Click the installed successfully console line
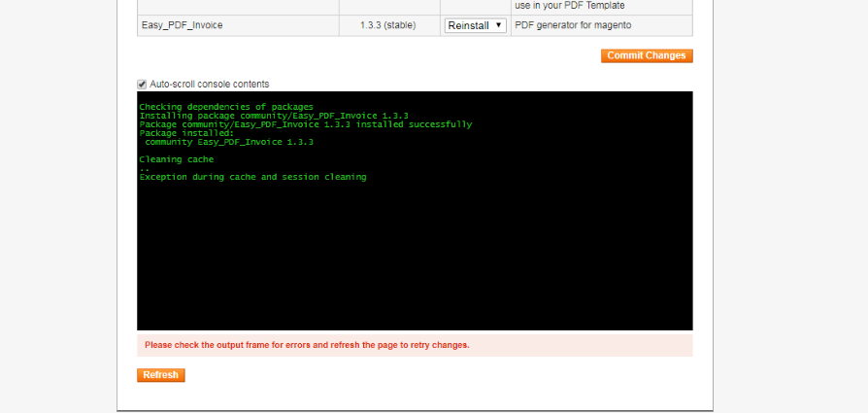Screen dimensions: 868x413 (x=305, y=124)
